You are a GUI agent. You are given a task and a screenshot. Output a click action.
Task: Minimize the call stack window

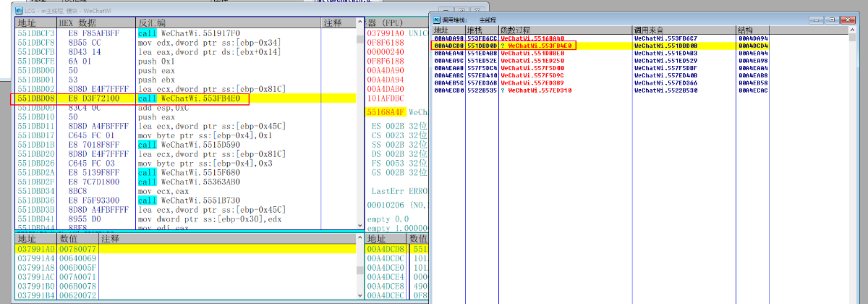(815, 19)
